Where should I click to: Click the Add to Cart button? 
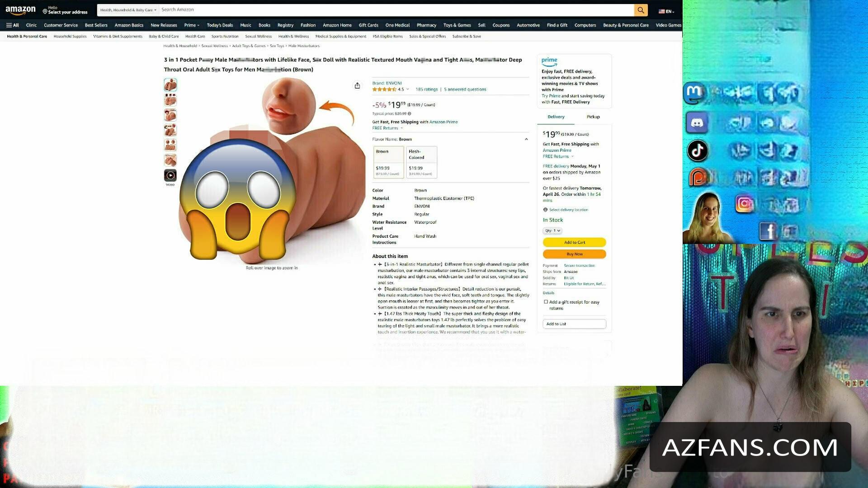point(574,243)
